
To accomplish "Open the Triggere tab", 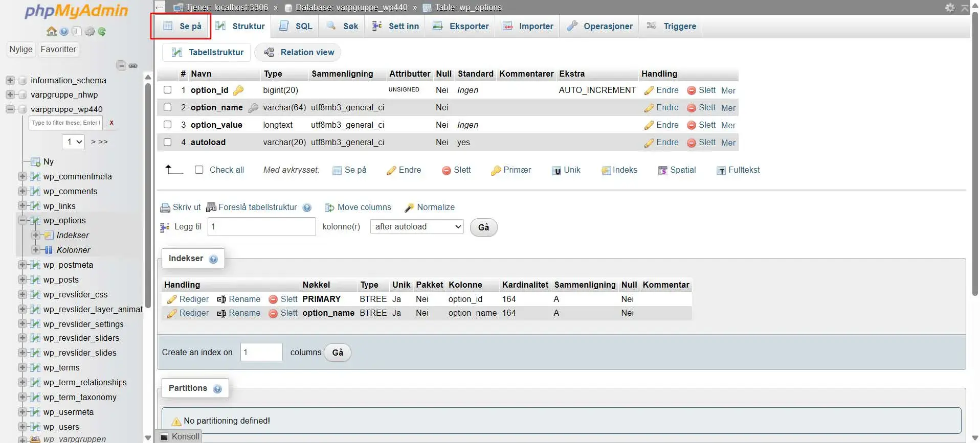I will [x=672, y=26].
